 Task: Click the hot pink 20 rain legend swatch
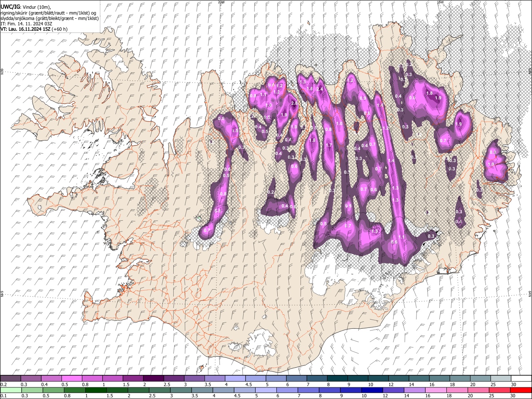pyautogui.click(x=479, y=390)
